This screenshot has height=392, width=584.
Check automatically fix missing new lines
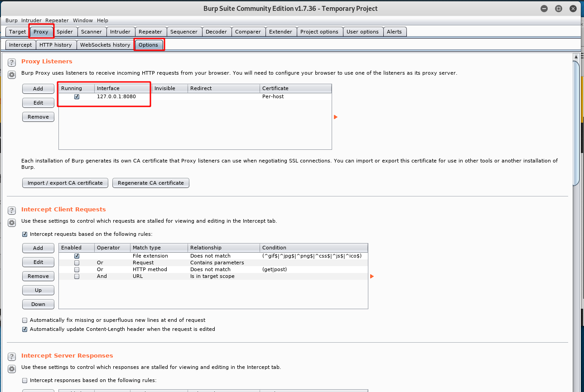(x=24, y=320)
